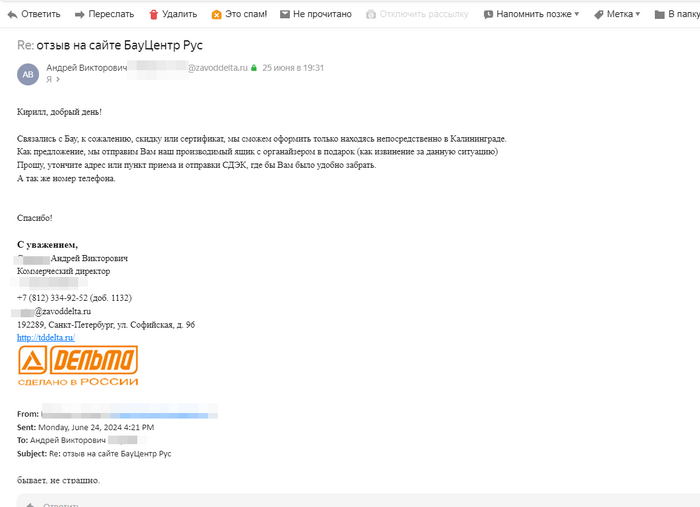
Task: Click the Remind later bell icon
Action: (x=488, y=15)
